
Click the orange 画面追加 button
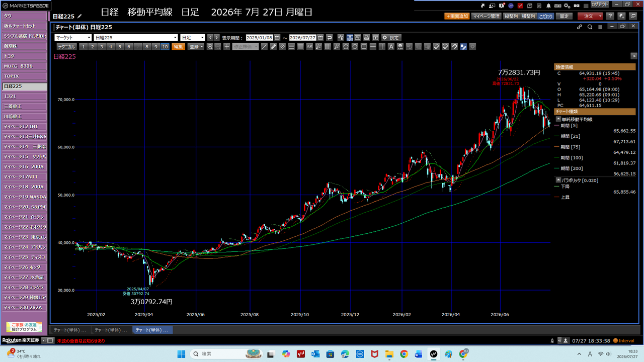click(457, 16)
